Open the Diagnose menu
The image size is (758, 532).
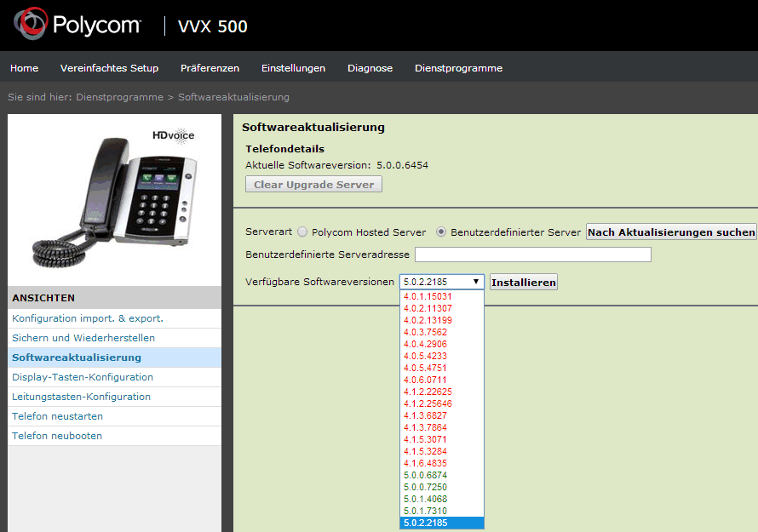click(x=370, y=68)
